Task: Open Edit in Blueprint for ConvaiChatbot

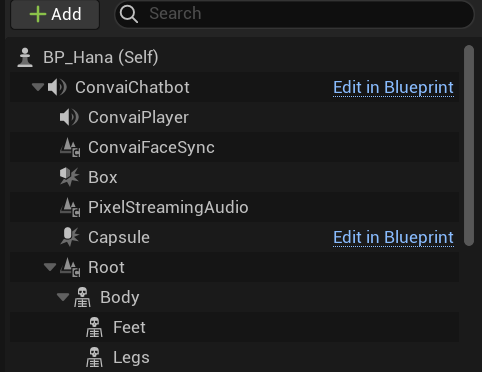Action: point(393,88)
